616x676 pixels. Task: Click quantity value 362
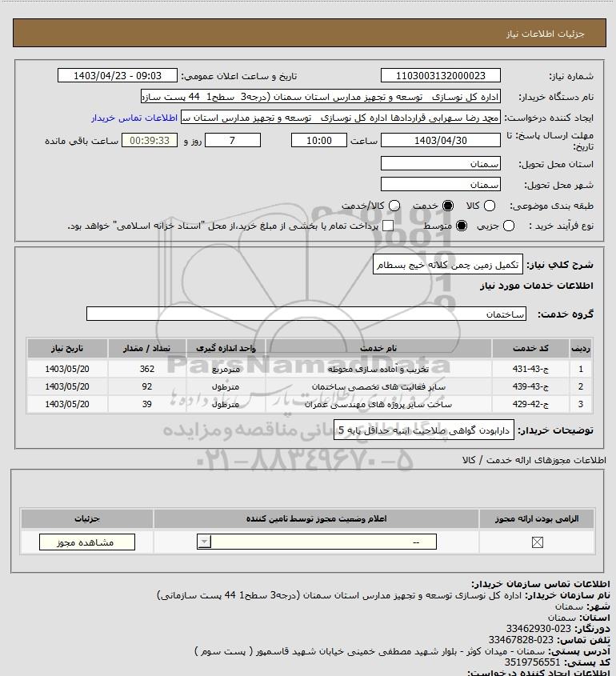147,369
